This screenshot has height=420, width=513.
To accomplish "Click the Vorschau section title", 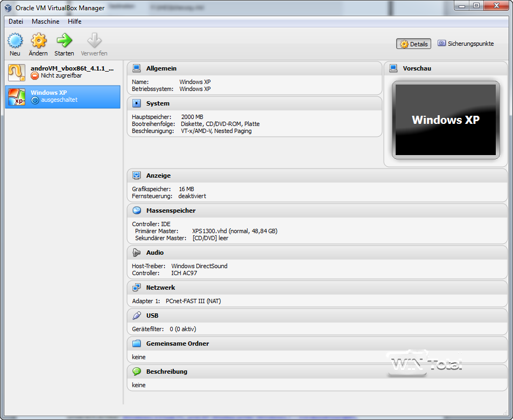I will click(417, 68).
